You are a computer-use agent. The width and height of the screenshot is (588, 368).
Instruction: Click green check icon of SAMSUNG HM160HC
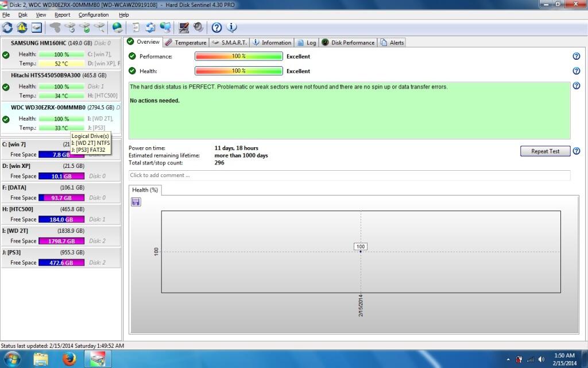point(6,55)
